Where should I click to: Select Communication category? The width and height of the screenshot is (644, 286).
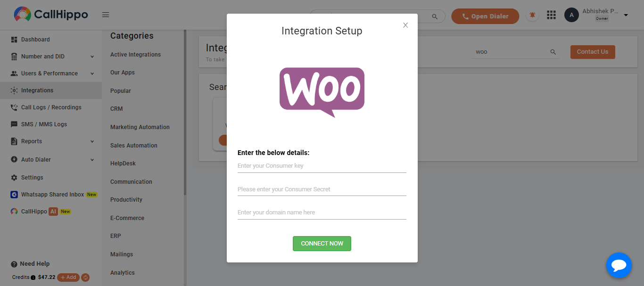131,182
